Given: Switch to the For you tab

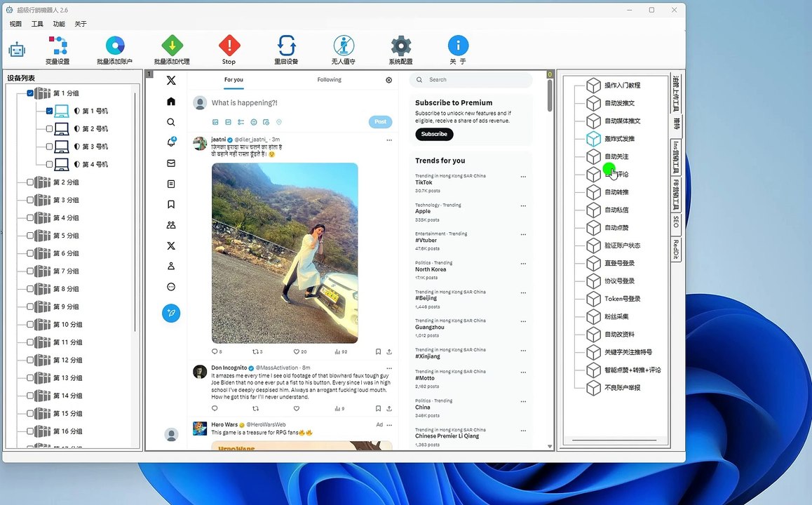Looking at the screenshot, I should tap(234, 80).
